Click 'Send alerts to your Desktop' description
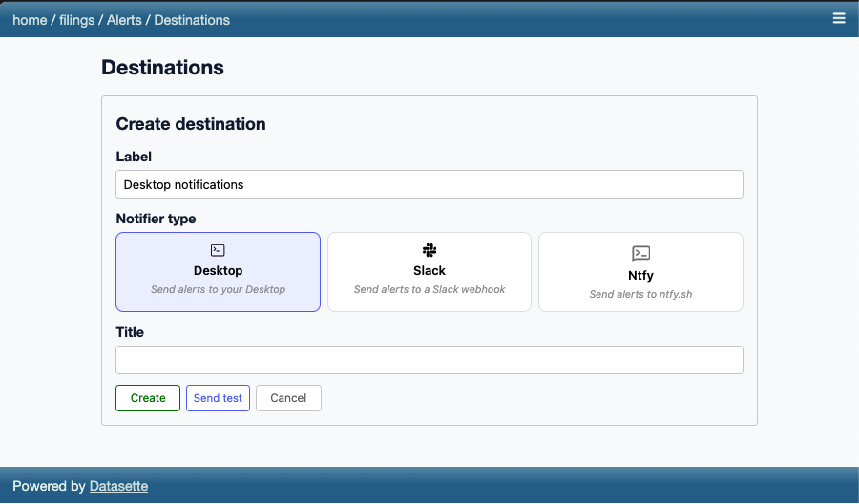 218,290
